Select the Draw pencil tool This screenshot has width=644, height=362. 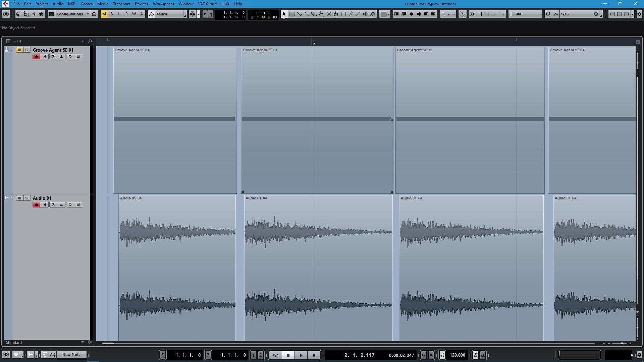point(351,14)
